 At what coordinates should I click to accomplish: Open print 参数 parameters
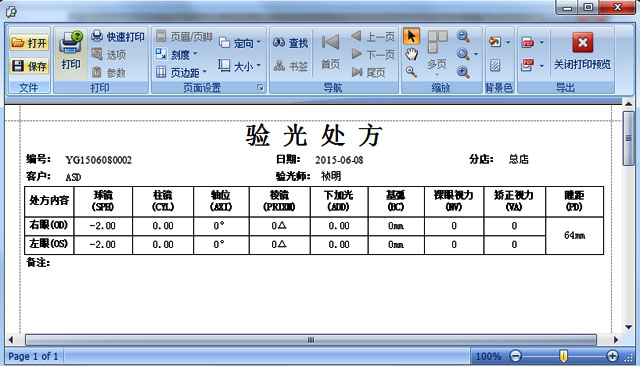(109, 73)
